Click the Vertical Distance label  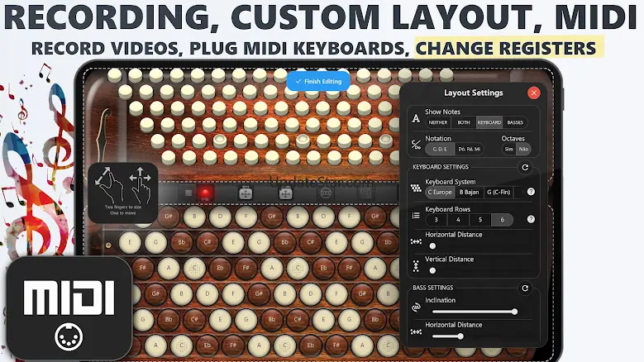click(450, 259)
